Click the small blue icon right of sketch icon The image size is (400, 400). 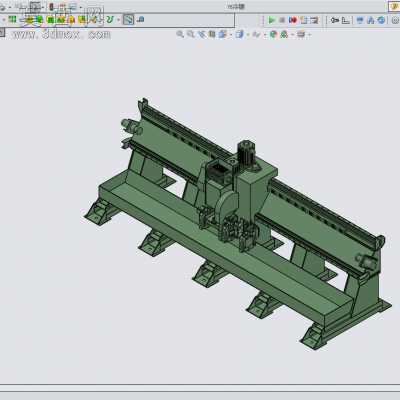click(x=141, y=20)
